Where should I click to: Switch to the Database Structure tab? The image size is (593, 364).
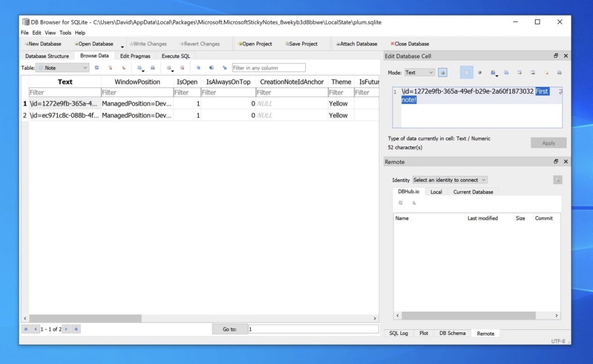(x=47, y=56)
